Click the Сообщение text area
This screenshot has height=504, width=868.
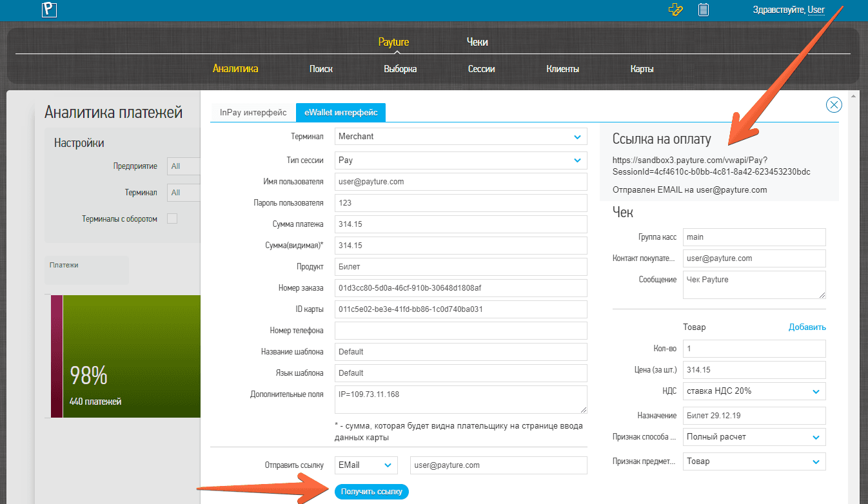[755, 284]
